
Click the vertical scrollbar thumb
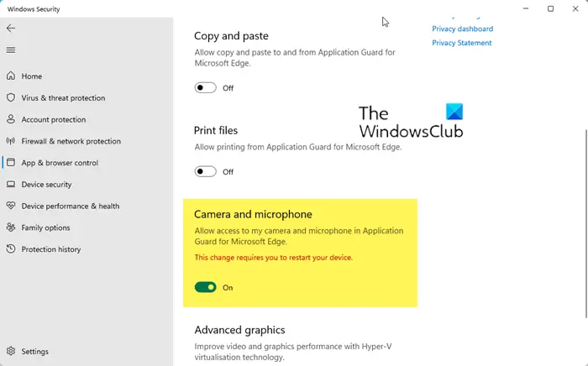(585, 223)
